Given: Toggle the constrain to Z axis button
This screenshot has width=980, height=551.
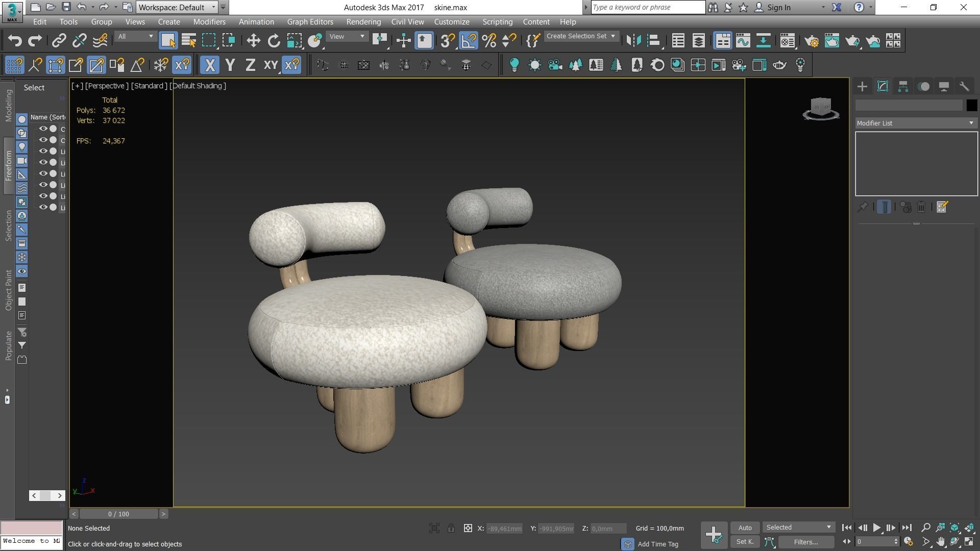Looking at the screenshot, I should click(250, 65).
